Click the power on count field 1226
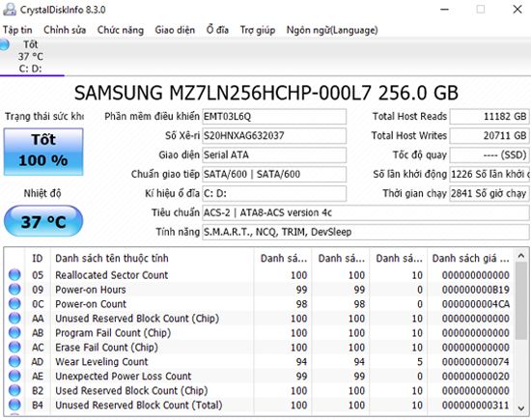531x420 pixels. pyautogui.click(x=489, y=174)
